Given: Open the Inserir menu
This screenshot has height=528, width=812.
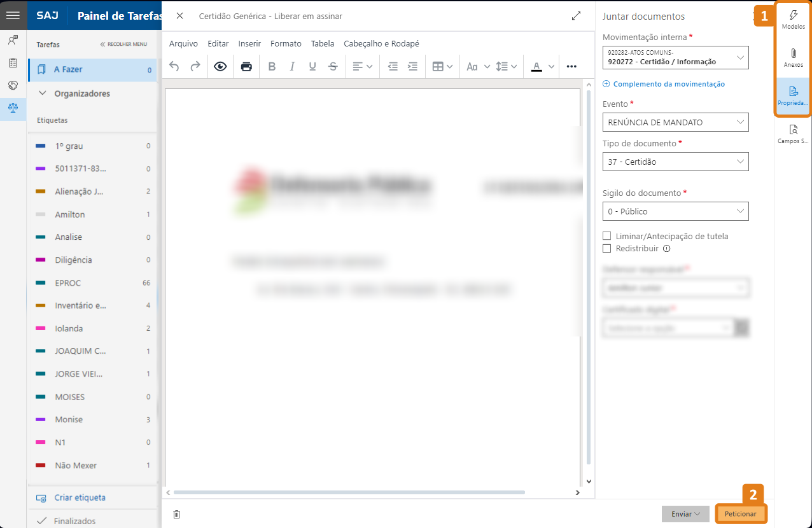Looking at the screenshot, I should [249, 44].
